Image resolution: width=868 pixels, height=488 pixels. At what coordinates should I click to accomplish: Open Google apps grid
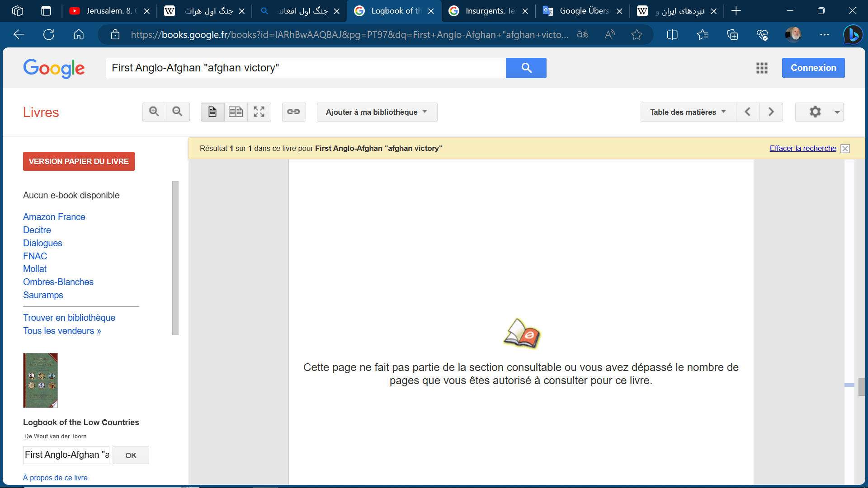762,68
